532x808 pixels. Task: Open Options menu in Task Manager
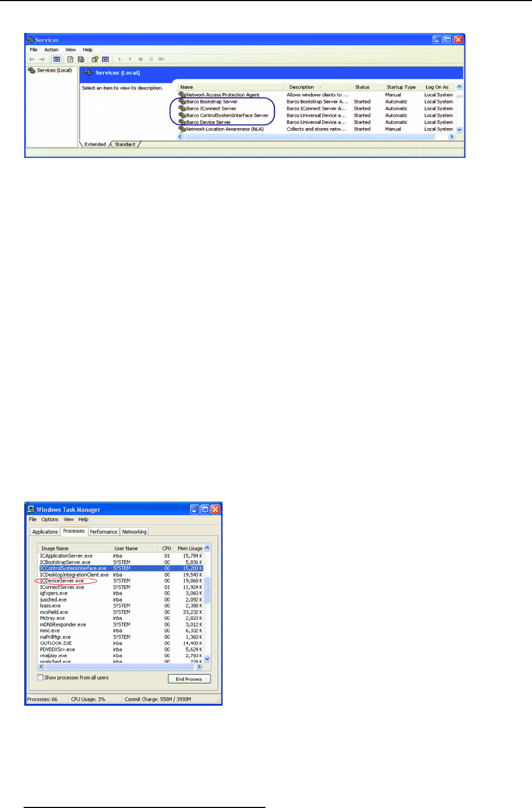point(49,520)
